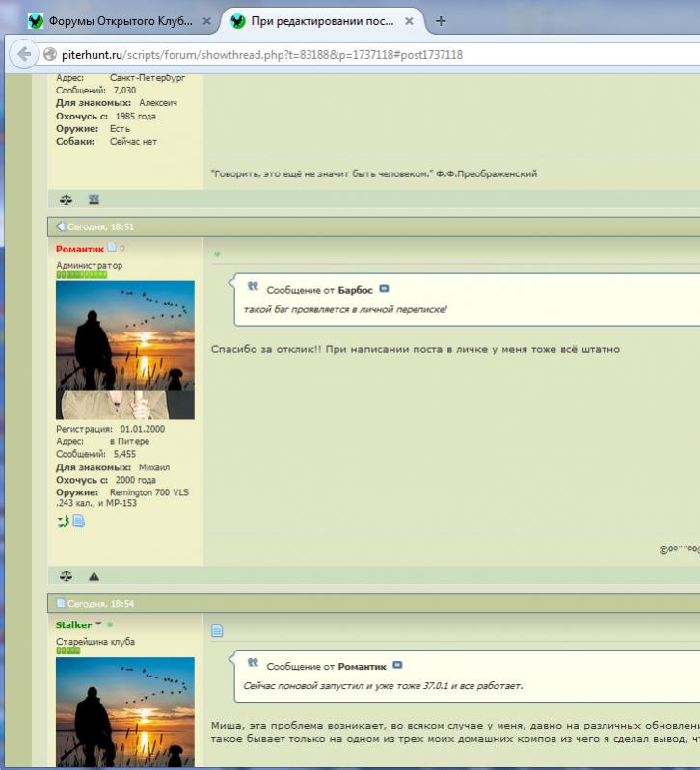
Task: Click the browser Back button
Action: 21,55
